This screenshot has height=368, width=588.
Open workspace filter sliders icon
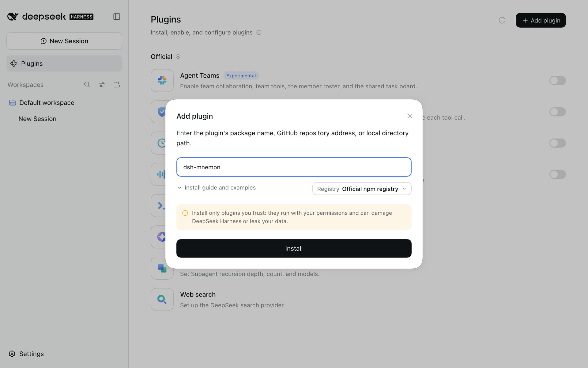[102, 85]
